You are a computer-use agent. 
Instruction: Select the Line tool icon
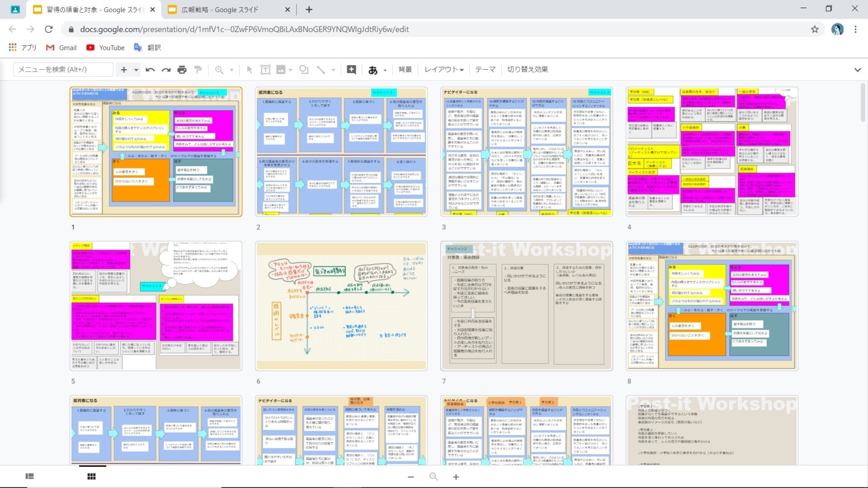pos(321,70)
